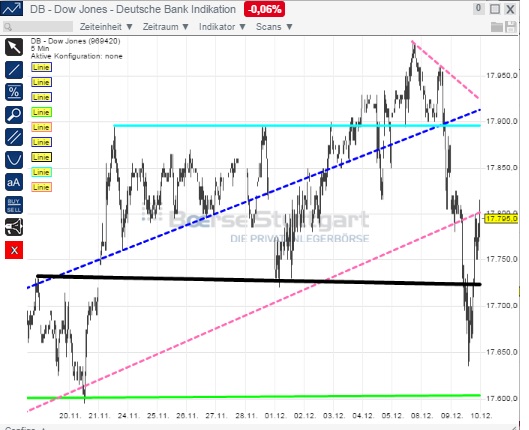The image size is (529, 430).
Task: Click the megaphone alert icon
Action: coord(14,227)
